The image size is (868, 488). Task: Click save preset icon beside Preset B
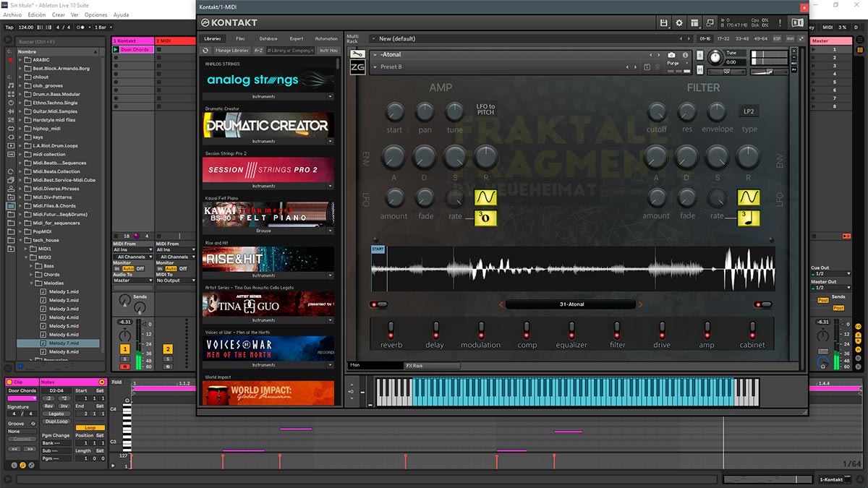tap(647, 67)
